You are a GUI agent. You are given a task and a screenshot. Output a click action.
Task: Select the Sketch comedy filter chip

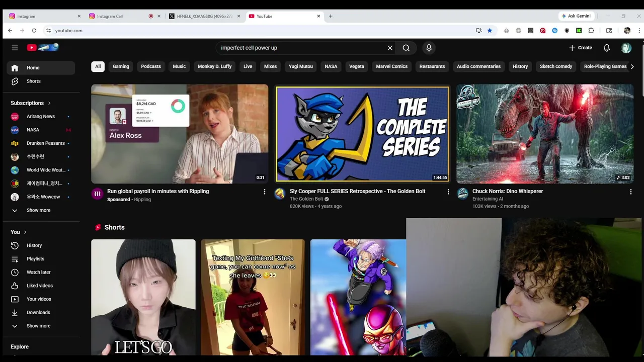pos(556,66)
